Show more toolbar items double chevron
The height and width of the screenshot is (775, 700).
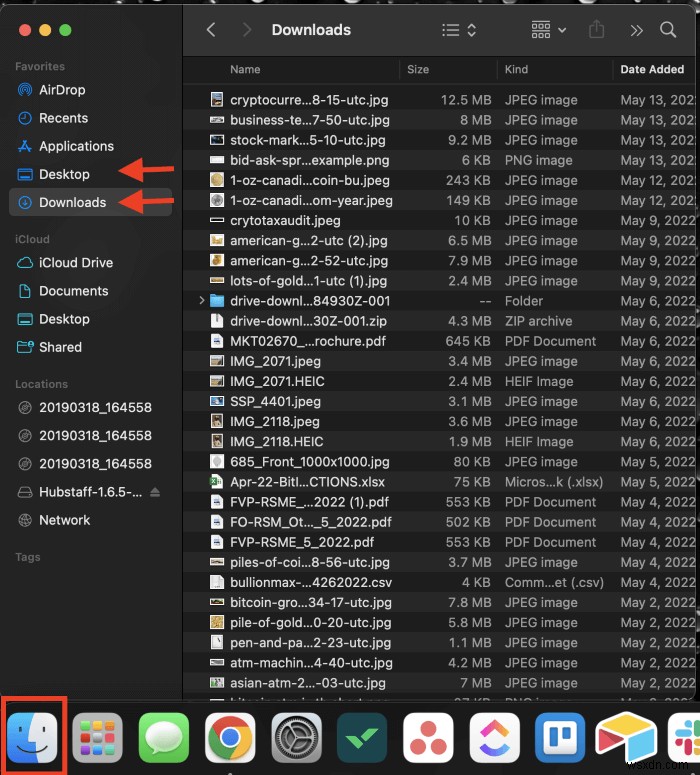tap(637, 31)
